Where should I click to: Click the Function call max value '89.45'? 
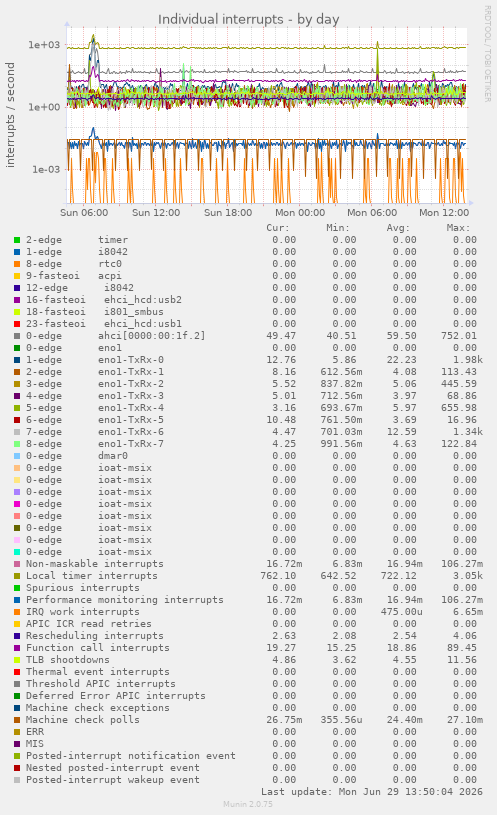[x=462, y=648]
